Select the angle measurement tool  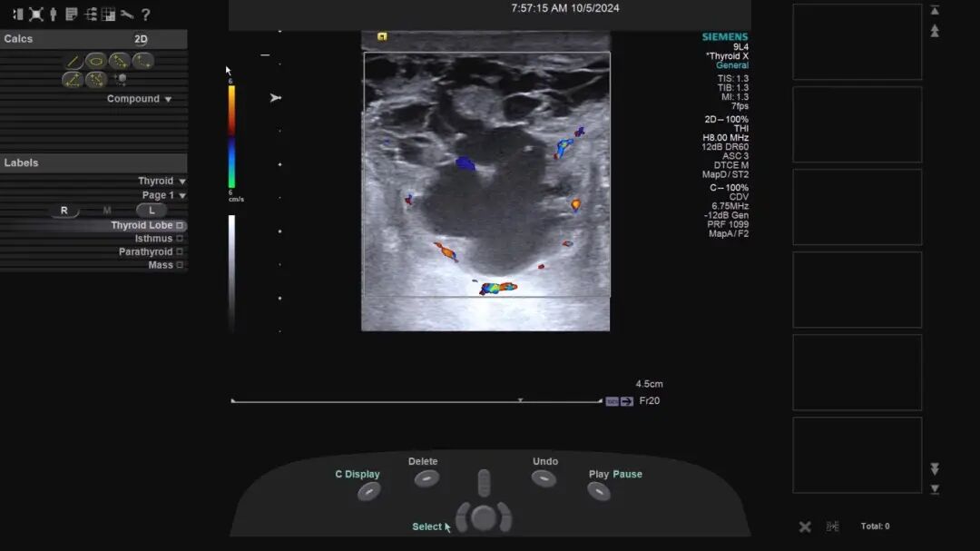73,80
